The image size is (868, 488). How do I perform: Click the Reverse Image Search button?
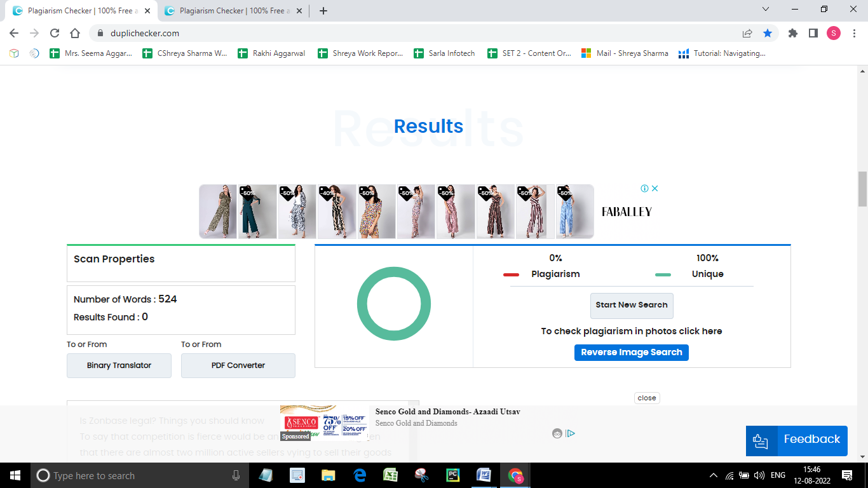tap(632, 353)
